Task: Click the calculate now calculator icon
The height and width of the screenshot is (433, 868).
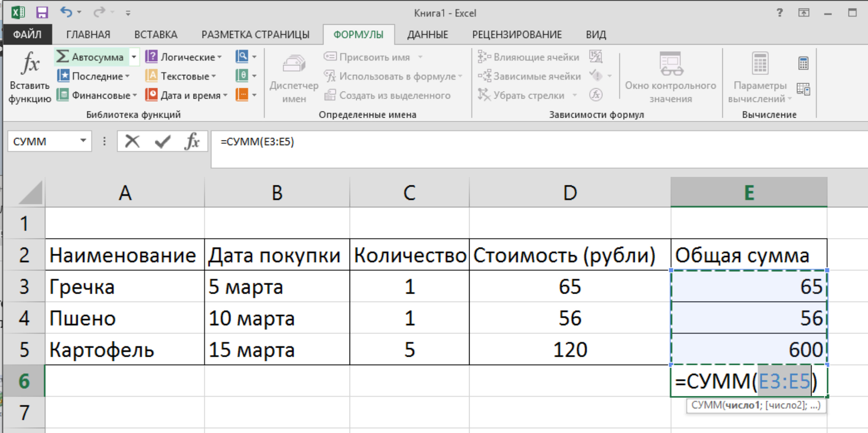Action: 803,63
